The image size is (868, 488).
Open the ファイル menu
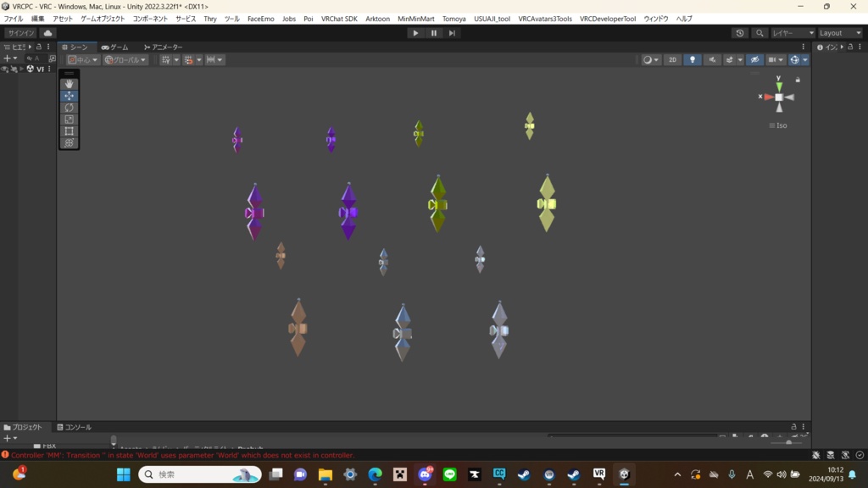click(14, 19)
